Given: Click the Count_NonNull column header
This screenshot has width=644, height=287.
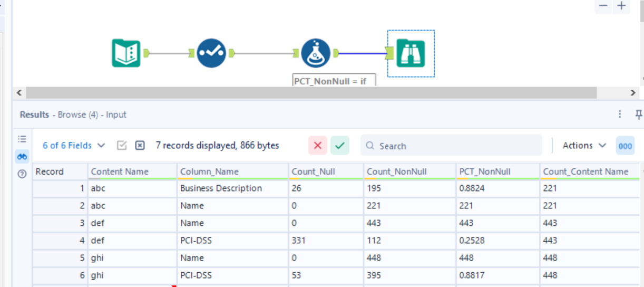Looking at the screenshot, I should (396, 171).
